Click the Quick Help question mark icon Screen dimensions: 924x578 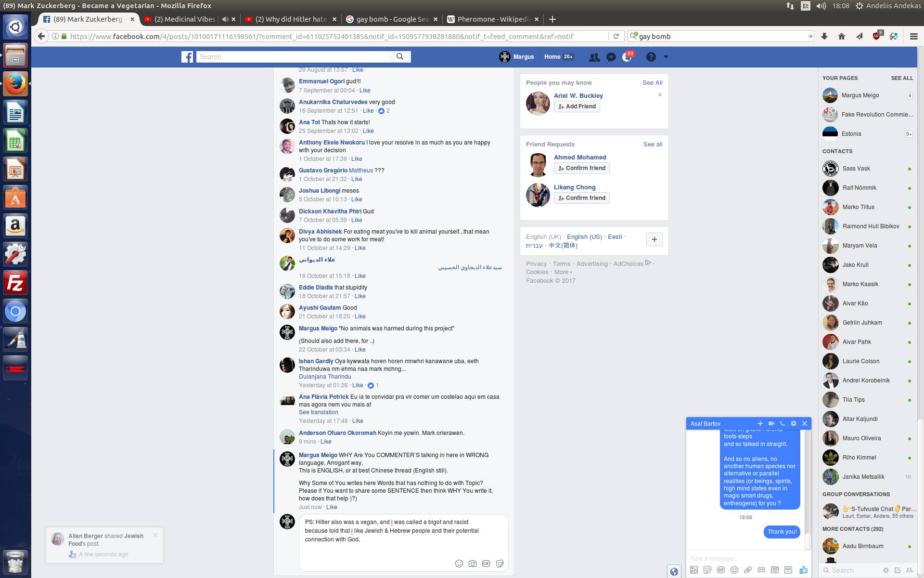pos(651,57)
